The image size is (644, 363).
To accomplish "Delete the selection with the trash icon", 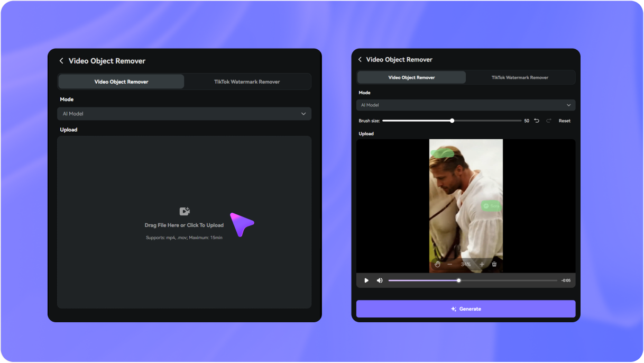I will pos(494,264).
